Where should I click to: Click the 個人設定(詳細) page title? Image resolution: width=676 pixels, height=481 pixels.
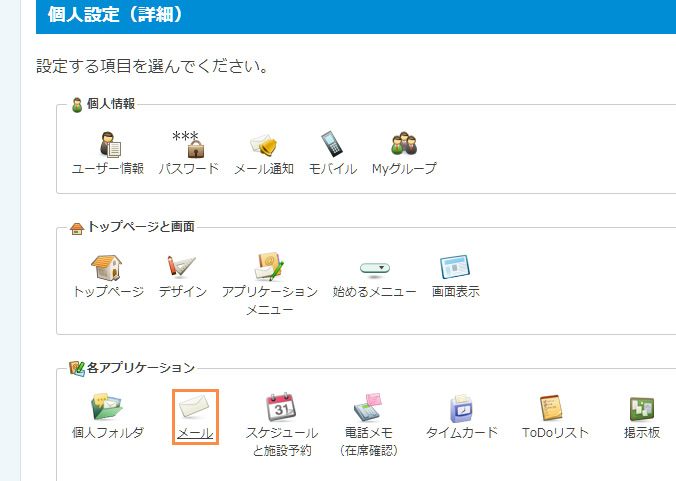point(116,14)
